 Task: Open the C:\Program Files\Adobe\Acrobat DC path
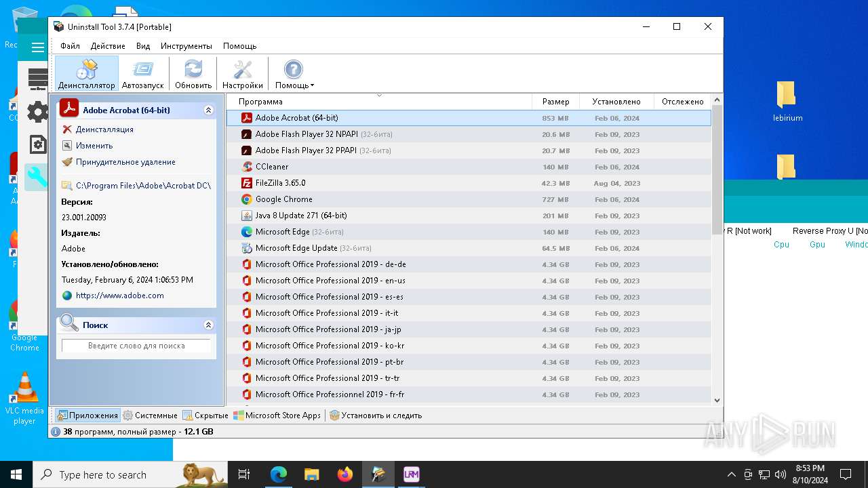[x=143, y=185]
